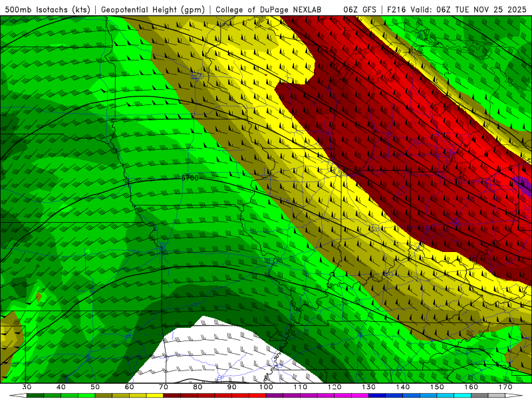The image size is (532, 399).
Task: Click the 60 label on the color scale
Action: (x=129, y=387)
